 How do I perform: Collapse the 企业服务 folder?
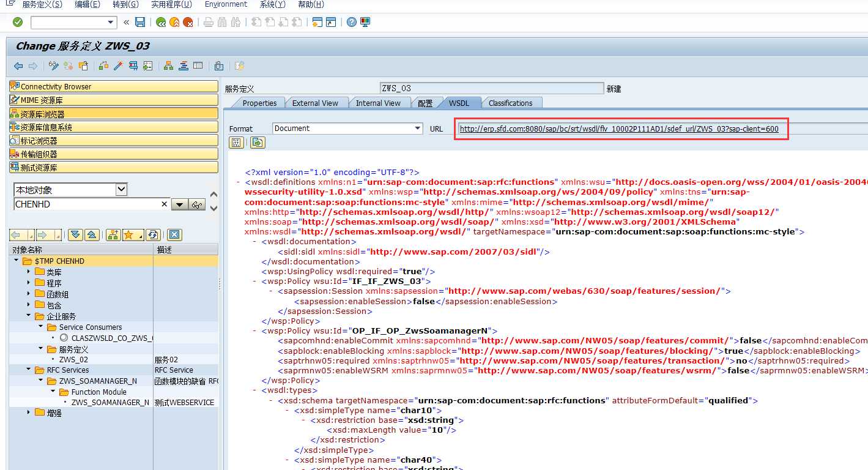28,316
